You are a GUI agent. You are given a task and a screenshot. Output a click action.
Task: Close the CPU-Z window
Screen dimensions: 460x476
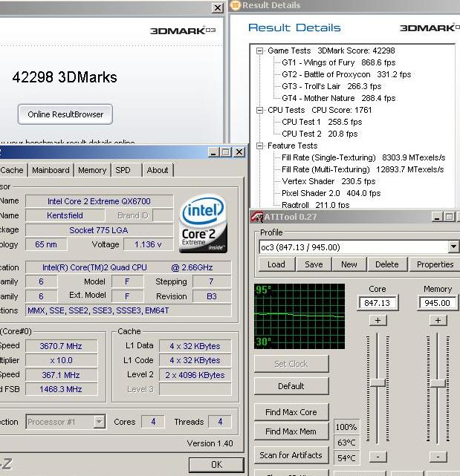tap(239, 152)
